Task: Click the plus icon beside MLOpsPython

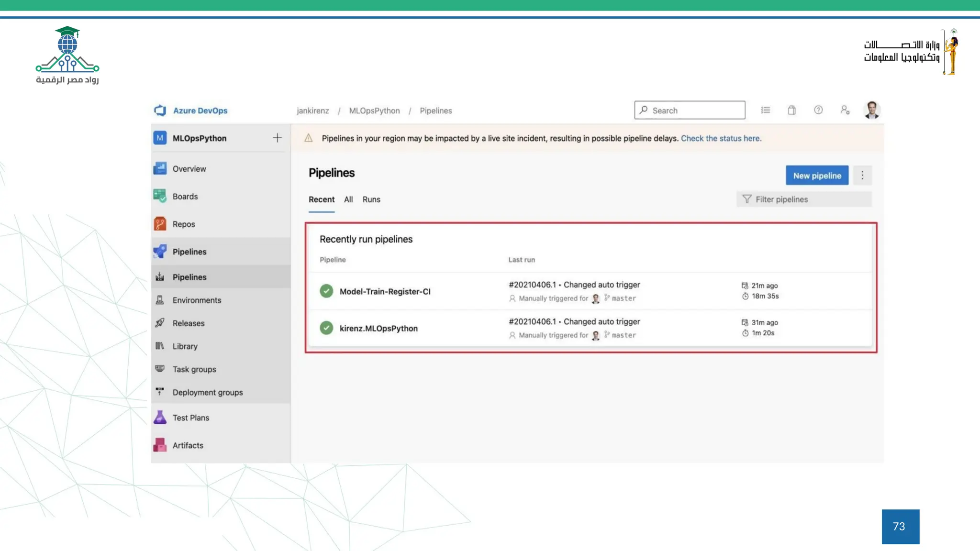Action: tap(277, 138)
